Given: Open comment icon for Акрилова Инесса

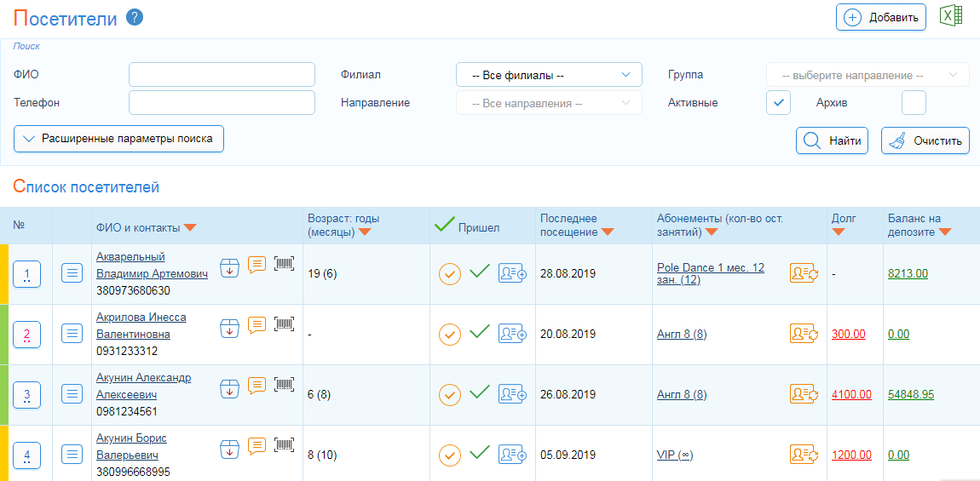Looking at the screenshot, I should (x=257, y=325).
